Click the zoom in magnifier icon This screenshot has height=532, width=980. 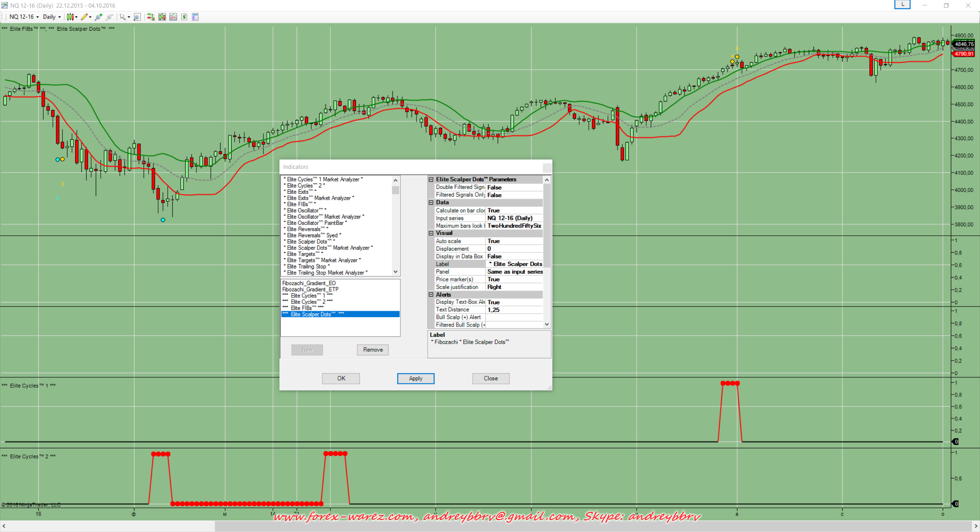[98, 17]
